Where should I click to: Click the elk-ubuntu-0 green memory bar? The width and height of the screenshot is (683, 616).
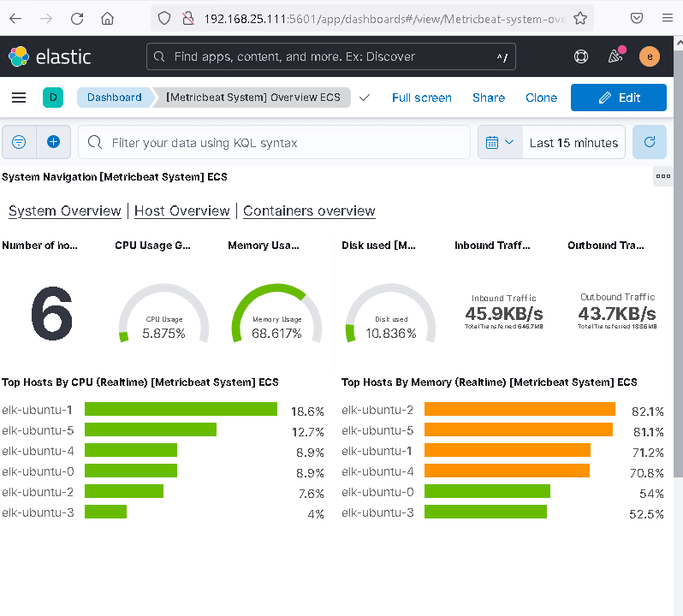[487, 491]
